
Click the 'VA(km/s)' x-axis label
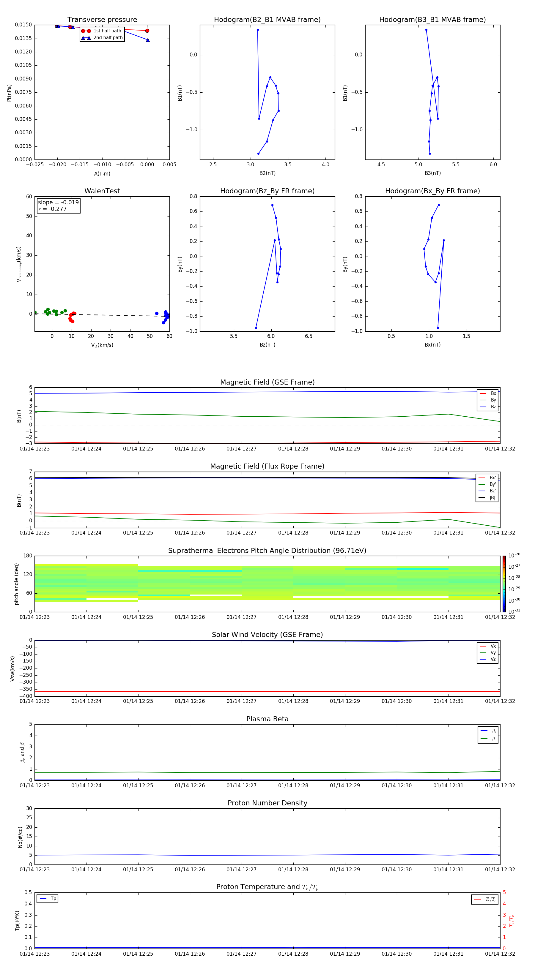pos(102,345)
